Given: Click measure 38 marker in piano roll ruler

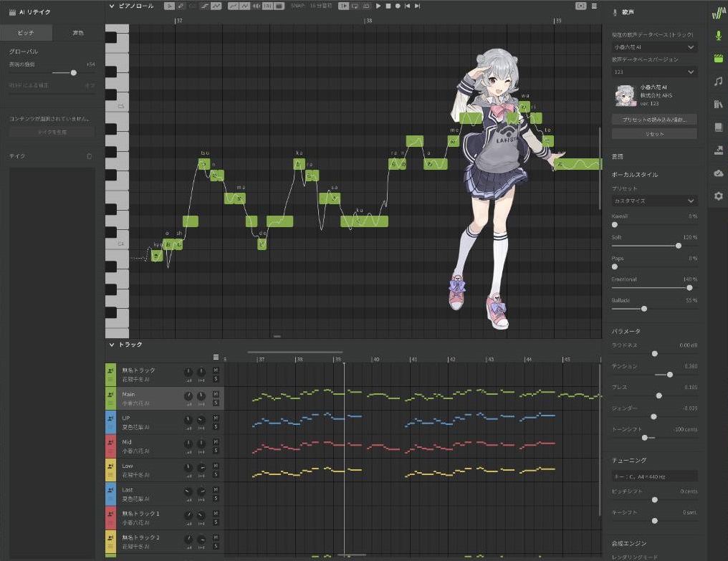Looking at the screenshot, I should [x=368, y=21].
